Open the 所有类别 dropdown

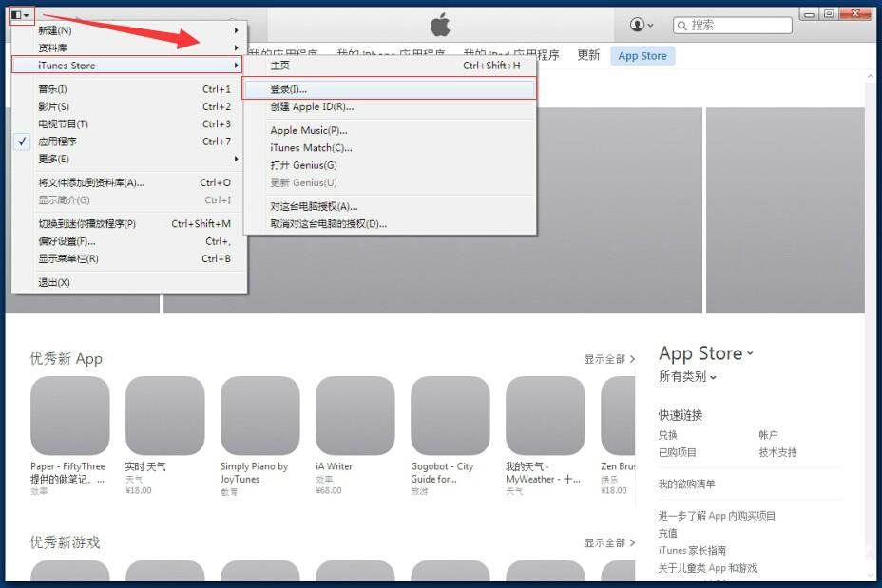[x=687, y=377]
